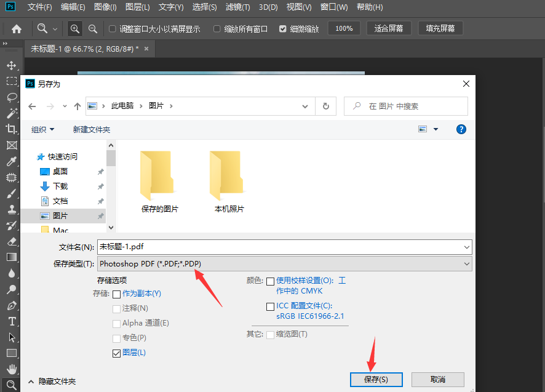Open the 文件(F) menu
The height and width of the screenshot is (392, 545).
(40, 7)
